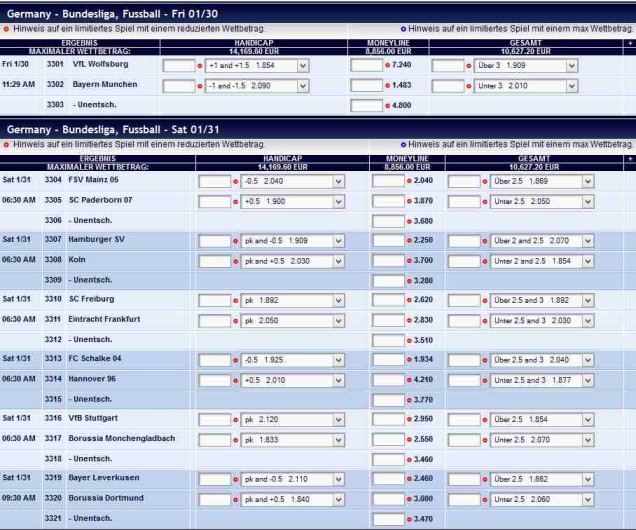Click Mainz 05 total stake input field
This screenshot has width=636, height=530.
[x=464, y=181]
